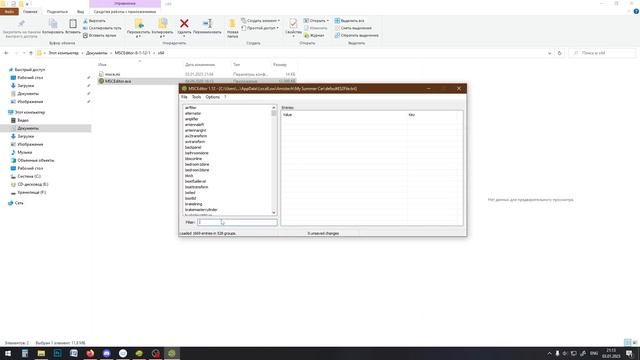Open Discord from the taskbar
This screenshot has width=640, height=360.
tap(107, 353)
